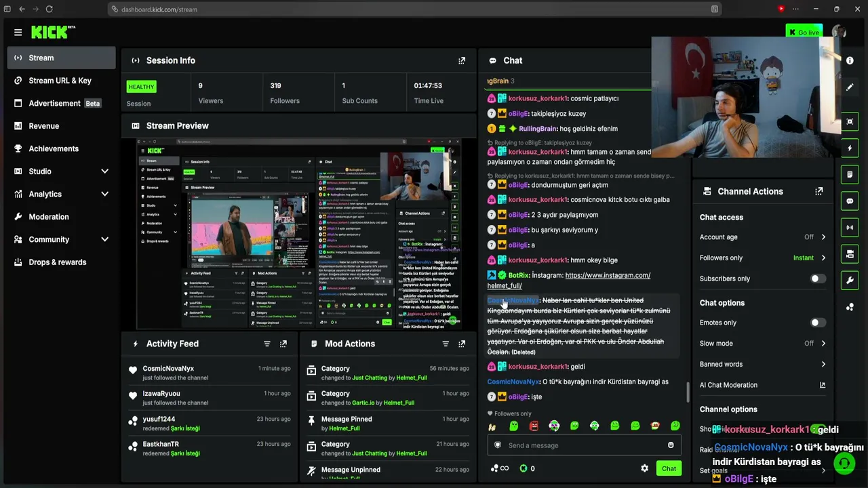Click the Go live button
This screenshot has width=868, height=488.
click(804, 33)
